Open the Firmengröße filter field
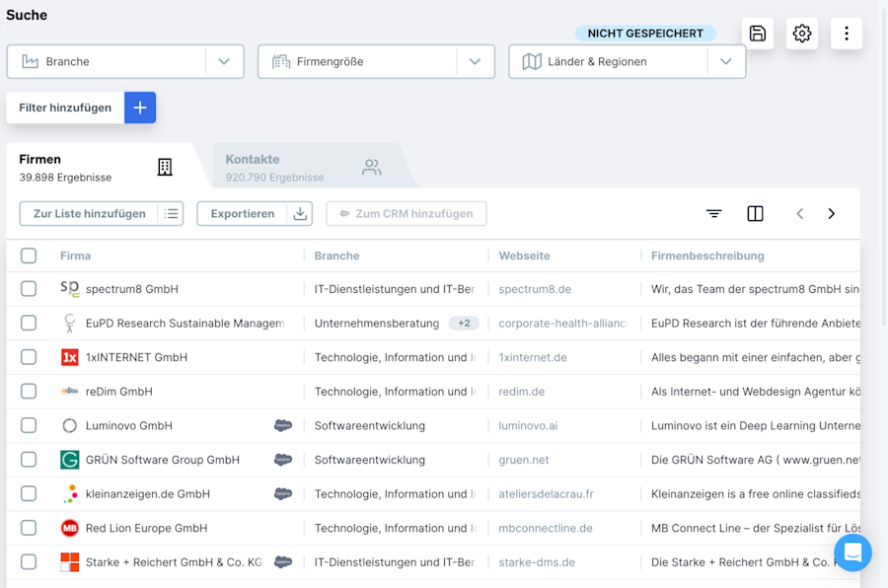The height and width of the screenshot is (588, 888). pyautogui.click(x=376, y=61)
